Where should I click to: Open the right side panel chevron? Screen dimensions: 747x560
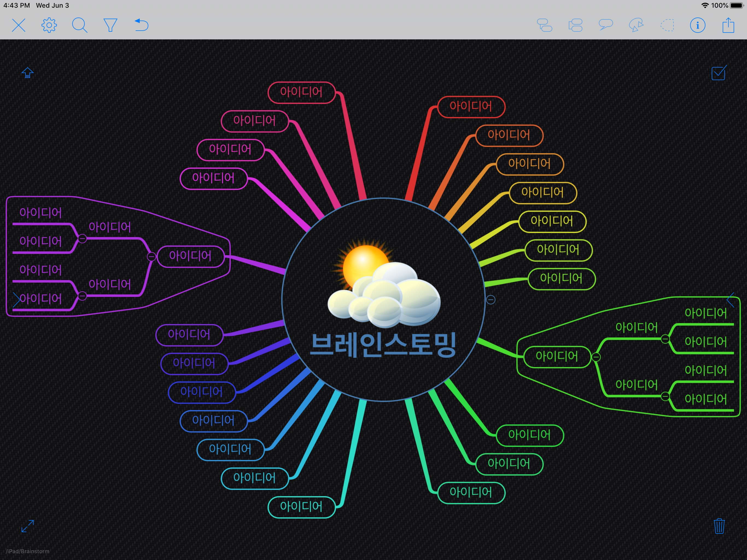coord(730,300)
